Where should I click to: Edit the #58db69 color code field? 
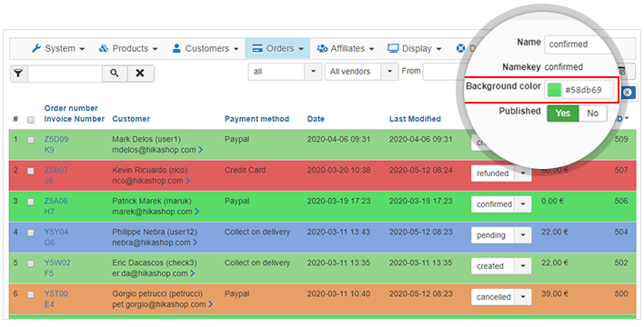583,90
